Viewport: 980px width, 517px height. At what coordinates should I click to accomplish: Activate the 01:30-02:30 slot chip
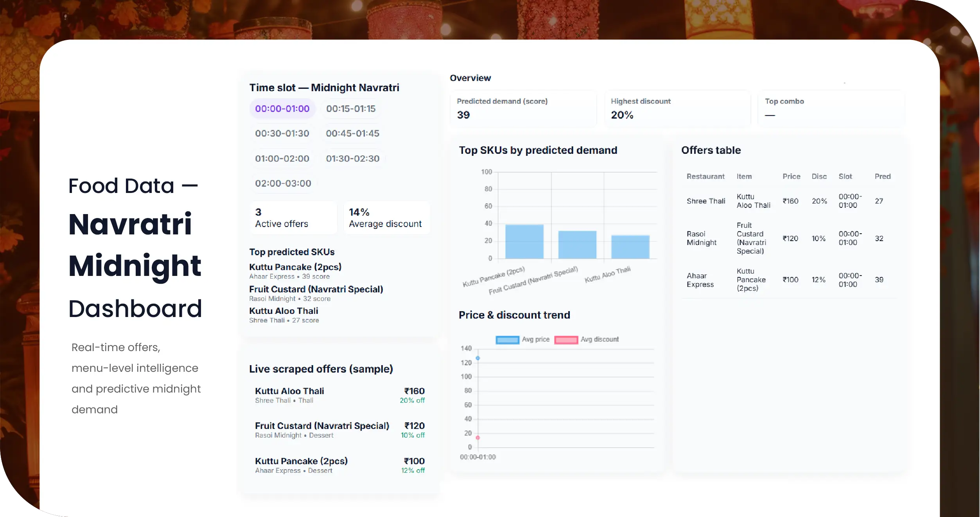click(x=352, y=159)
